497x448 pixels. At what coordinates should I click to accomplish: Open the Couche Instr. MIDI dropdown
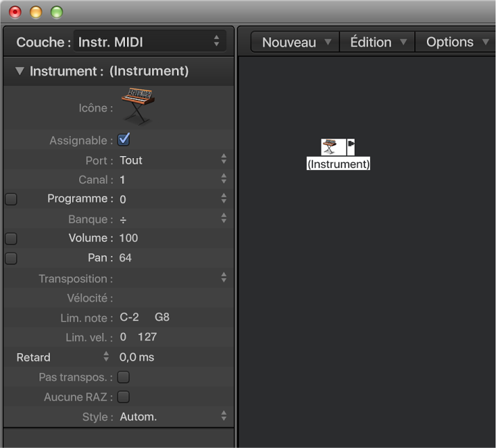pos(150,42)
